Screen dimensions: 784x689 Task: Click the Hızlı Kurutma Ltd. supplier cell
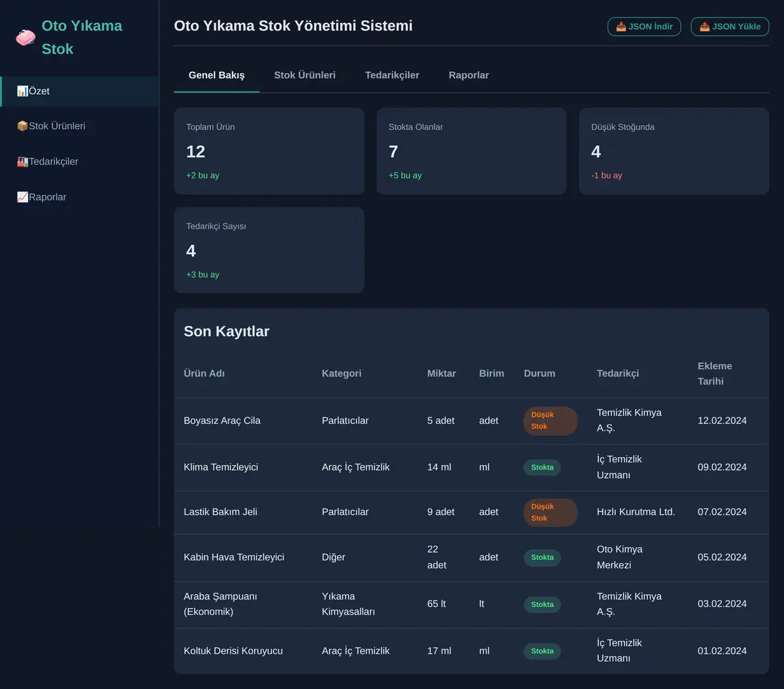pos(636,512)
